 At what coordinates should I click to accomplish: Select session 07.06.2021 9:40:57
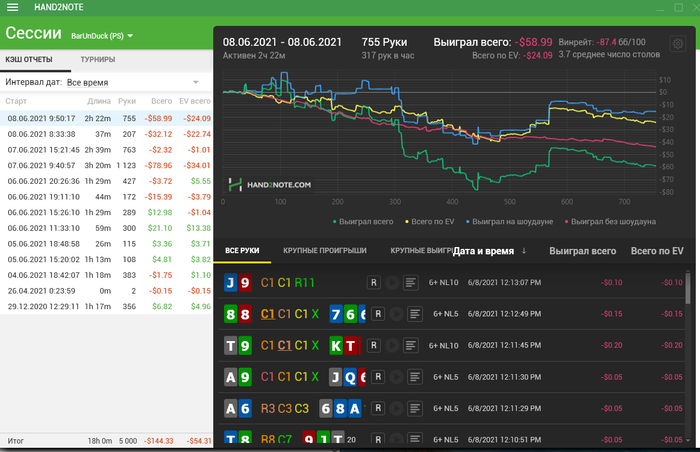click(x=106, y=165)
